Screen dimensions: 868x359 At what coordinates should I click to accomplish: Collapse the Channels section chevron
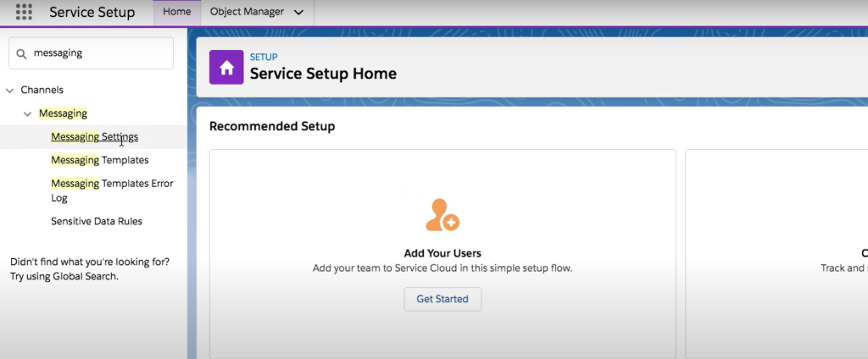point(9,90)
